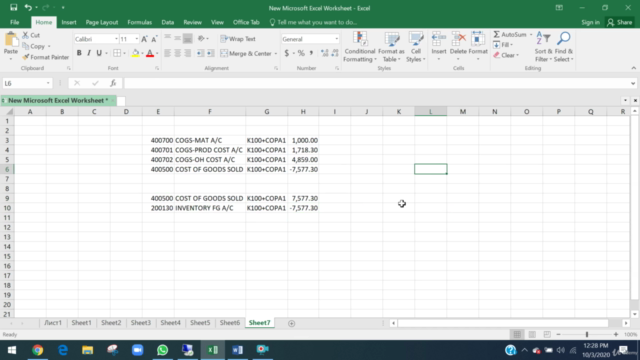Switch to the Insert ribbon tab
The height and width of the screenshot is (360, 640).
click(x=69, y=22)
